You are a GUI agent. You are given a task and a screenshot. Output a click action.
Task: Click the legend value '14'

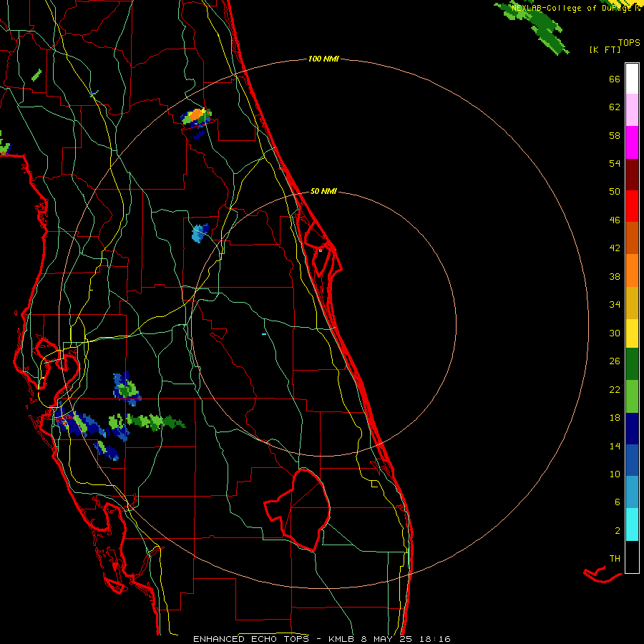[x=615, y=446]
